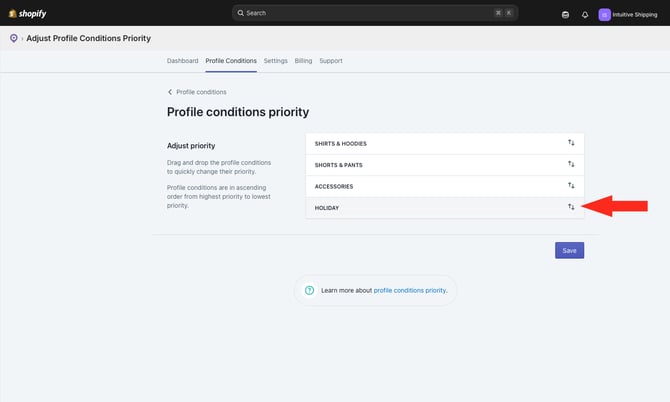Select the SHORTS & PANTS row label
This screenshot has height=402, width=670.
point(338,165)
